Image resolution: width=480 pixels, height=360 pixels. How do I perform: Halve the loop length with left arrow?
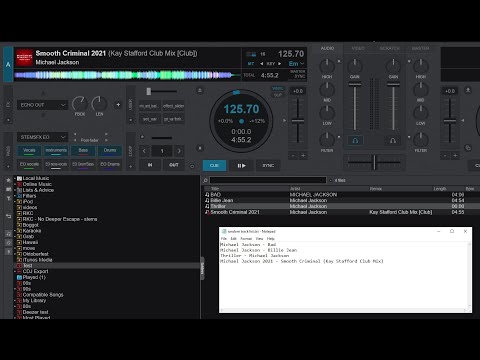[144, 151]
